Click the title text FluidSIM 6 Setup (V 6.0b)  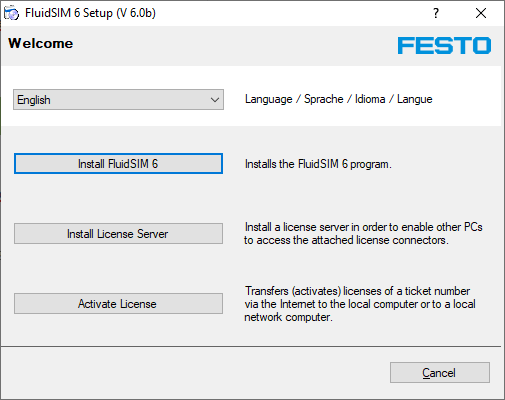point(90,13)
